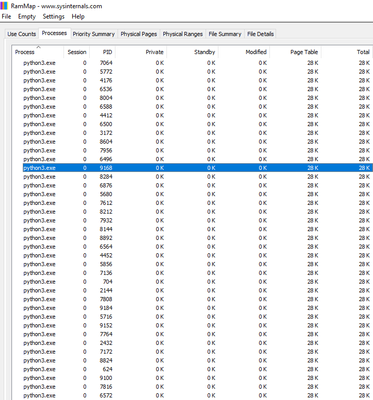This screenshot has height=400, width=373.
Task: Open the Physical Ranges tab
Action: [x=183, y=34]
